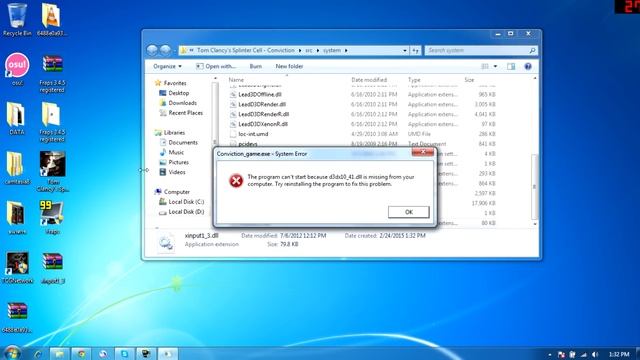Select the osu! desktop shortcut
Image resolution: width=640 pixels, height=360 pixels.
pos(17,69)
